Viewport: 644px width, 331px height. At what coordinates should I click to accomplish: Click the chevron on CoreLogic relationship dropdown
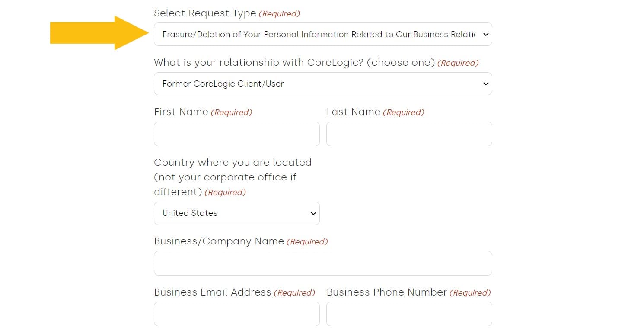pos(485,84)
